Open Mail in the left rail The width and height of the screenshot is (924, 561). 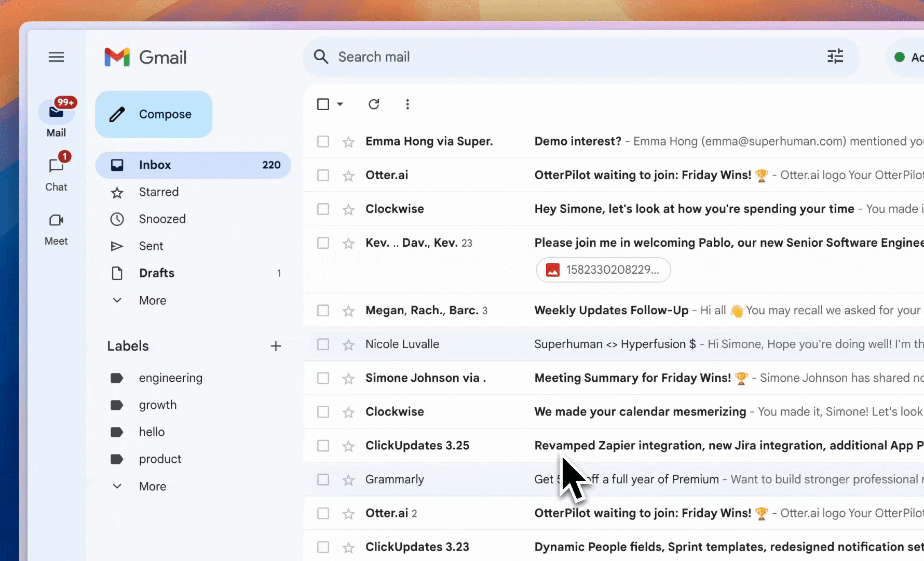point(56,117)
